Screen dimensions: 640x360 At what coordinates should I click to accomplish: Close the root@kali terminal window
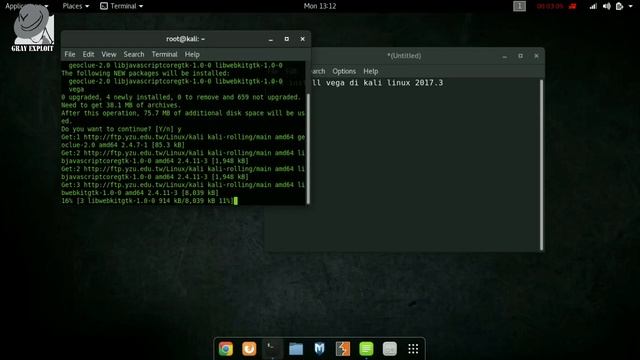click(302, 39)
